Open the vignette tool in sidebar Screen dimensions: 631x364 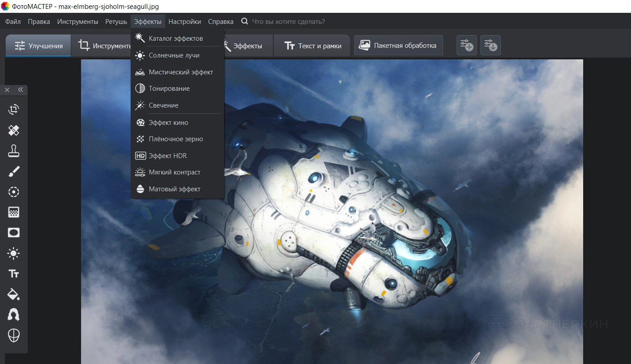coord(14,232)
